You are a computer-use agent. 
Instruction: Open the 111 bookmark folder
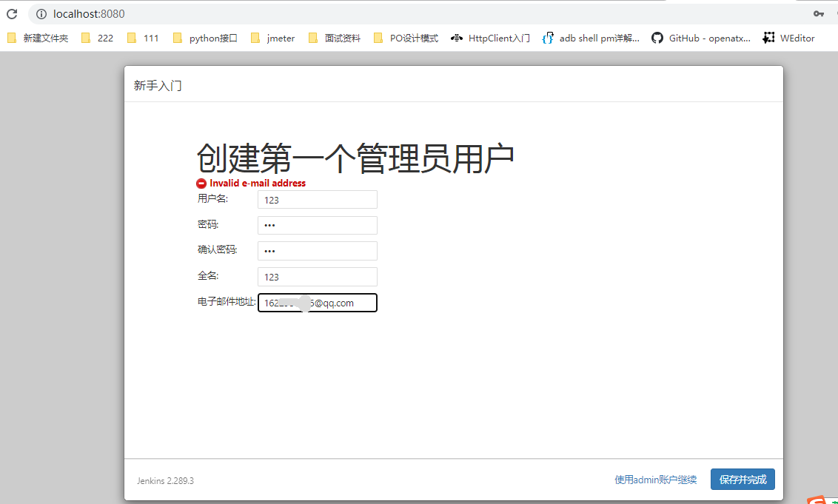coord(143,38)
